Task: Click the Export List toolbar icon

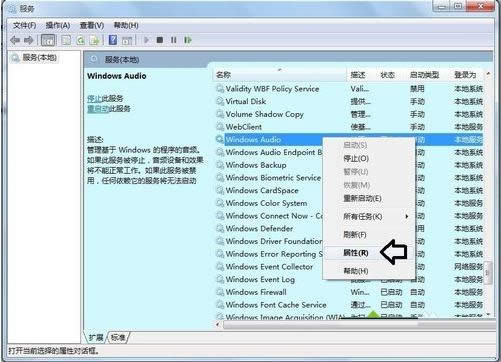Action: click(x=95, y=40)
